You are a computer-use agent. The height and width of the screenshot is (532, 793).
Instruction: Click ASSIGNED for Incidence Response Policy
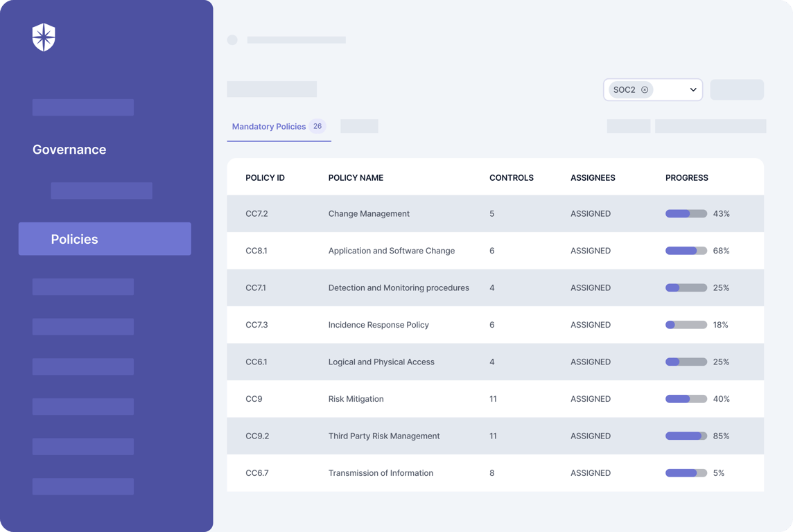click(x=590, y=325)
